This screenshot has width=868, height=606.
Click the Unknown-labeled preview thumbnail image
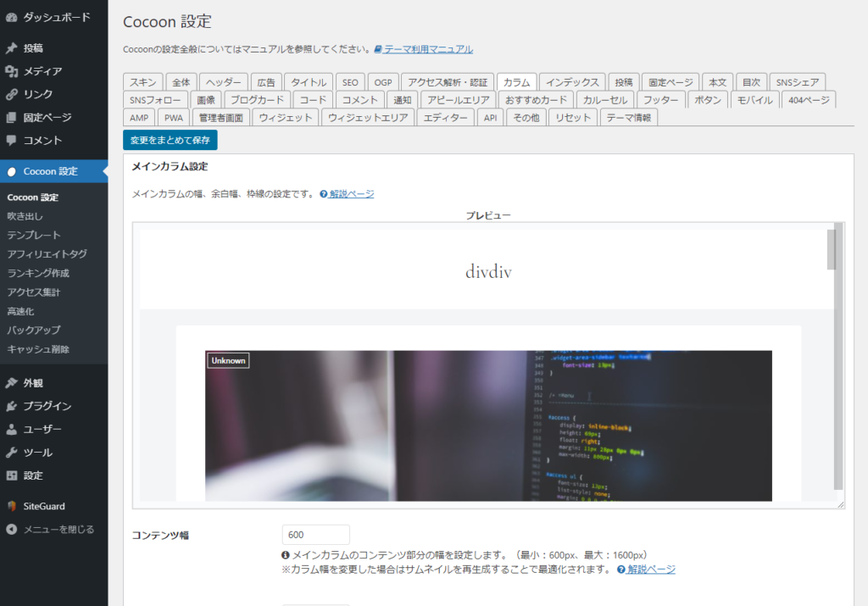click(x=488, y=425)
